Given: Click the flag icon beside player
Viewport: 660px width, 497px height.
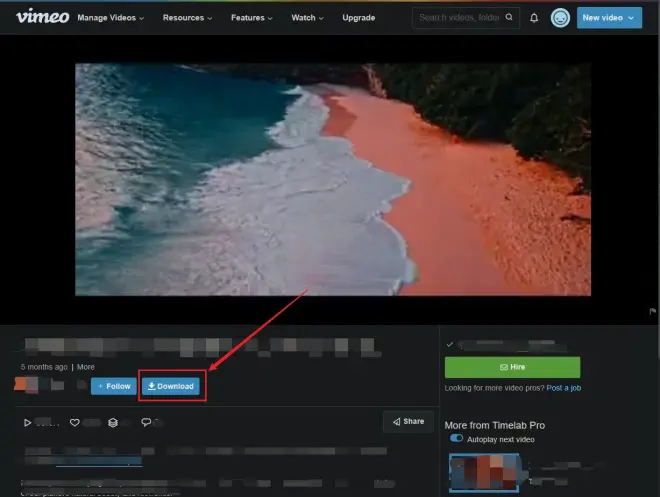Looking at the screenshot, I should [x=652, y=311].
